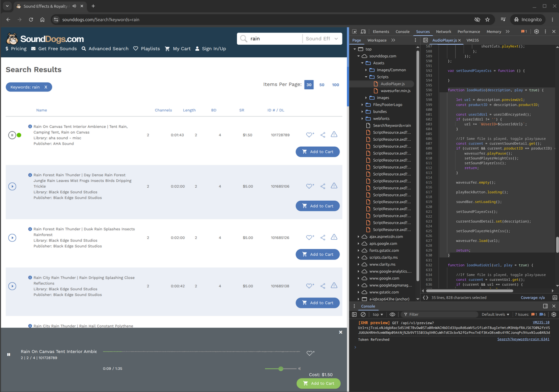This screenshot has width=559, height=392.
Task: Collapse the Assets folder
Action: point(362,63)
